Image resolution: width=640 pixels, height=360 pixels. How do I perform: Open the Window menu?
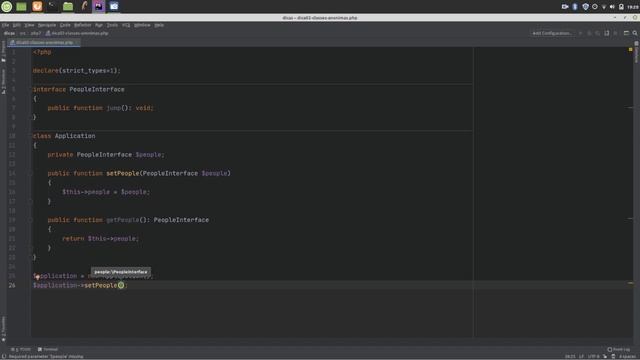(142, 25)
